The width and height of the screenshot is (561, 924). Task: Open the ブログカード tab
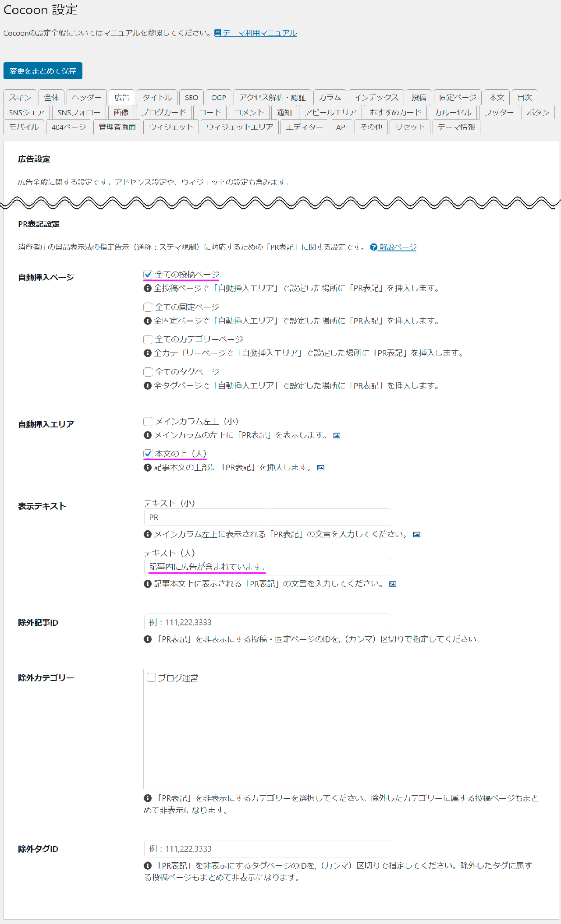(164, 112)
